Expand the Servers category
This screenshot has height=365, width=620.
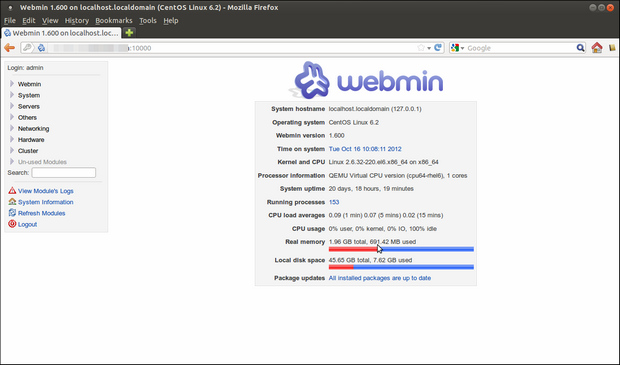pos(12,106)
